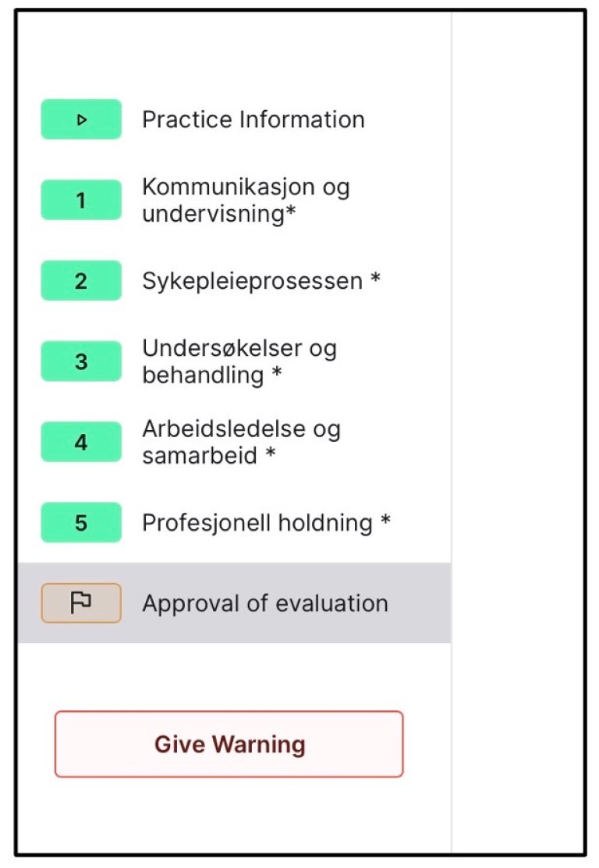Viewport: 599px width, 868px height.
Task: Click the asterisk after Arbeidsledelse og samarbeid
Action: pos(270,454)
